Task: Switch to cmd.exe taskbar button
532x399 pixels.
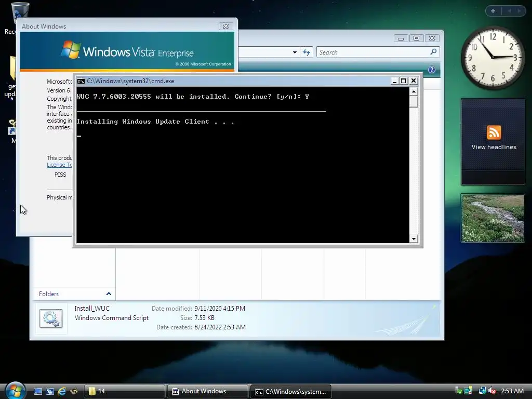Action: tap(290, 391)
